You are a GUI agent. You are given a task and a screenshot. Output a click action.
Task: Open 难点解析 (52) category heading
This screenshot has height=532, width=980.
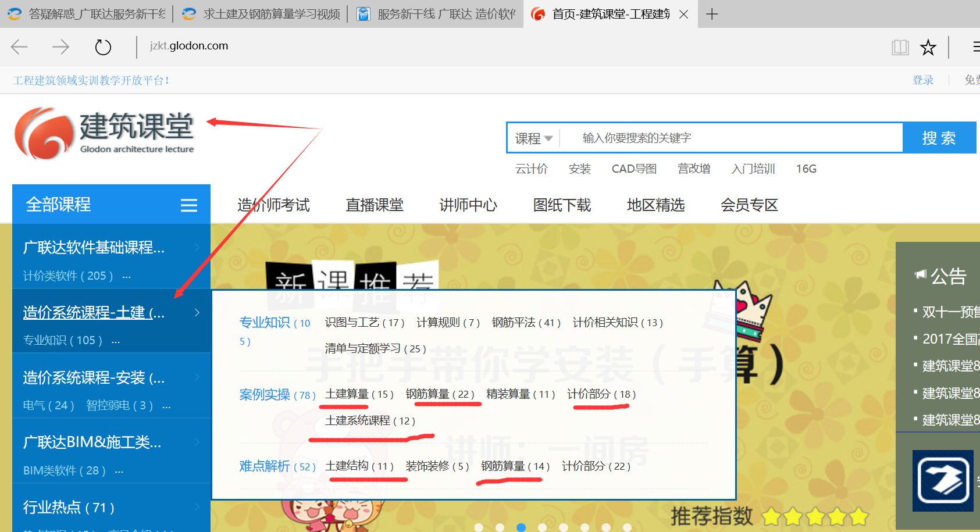[x=277, y=466]
